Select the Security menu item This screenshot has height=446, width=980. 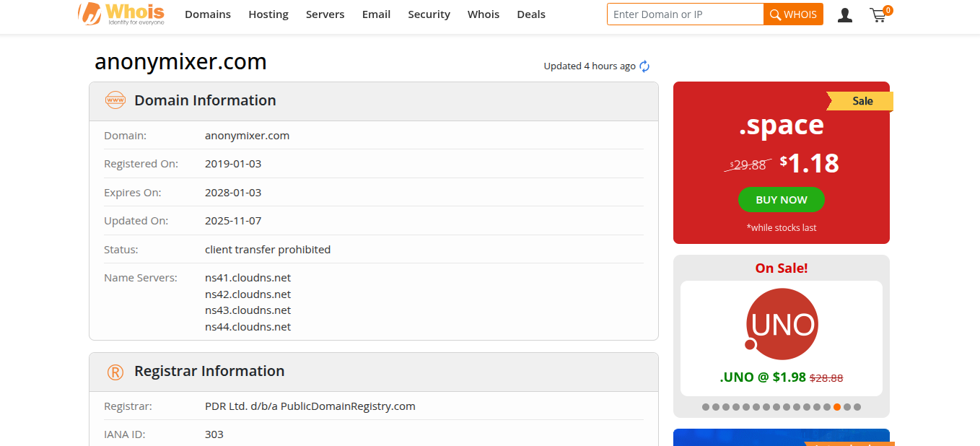coord(429,14)
